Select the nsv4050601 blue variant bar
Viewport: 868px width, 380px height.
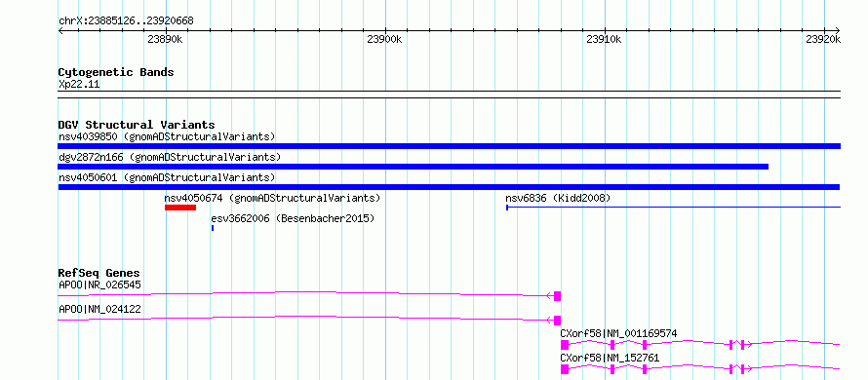(x=449, y=187)
